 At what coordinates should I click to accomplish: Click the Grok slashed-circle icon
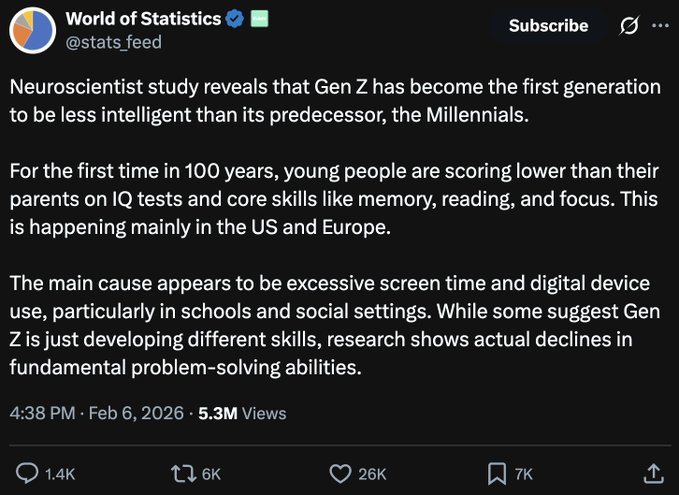[x=629, y=26]
